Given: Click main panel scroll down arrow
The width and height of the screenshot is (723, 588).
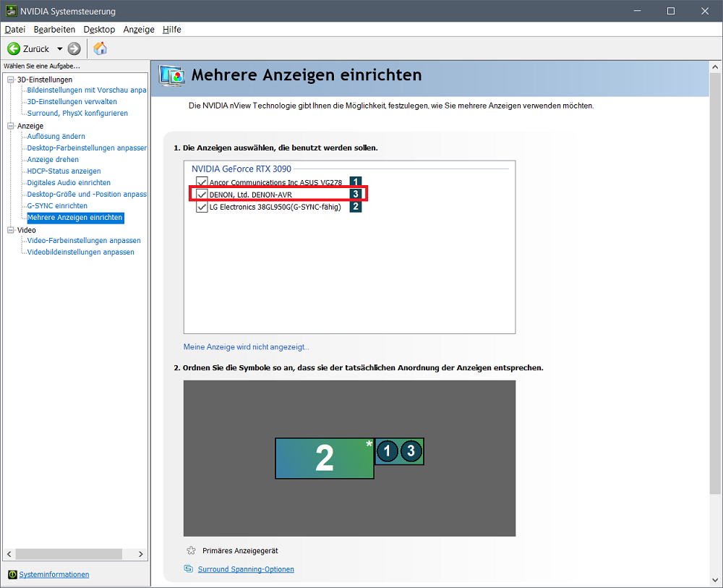Looking at the screenshot, I should 715,580.
